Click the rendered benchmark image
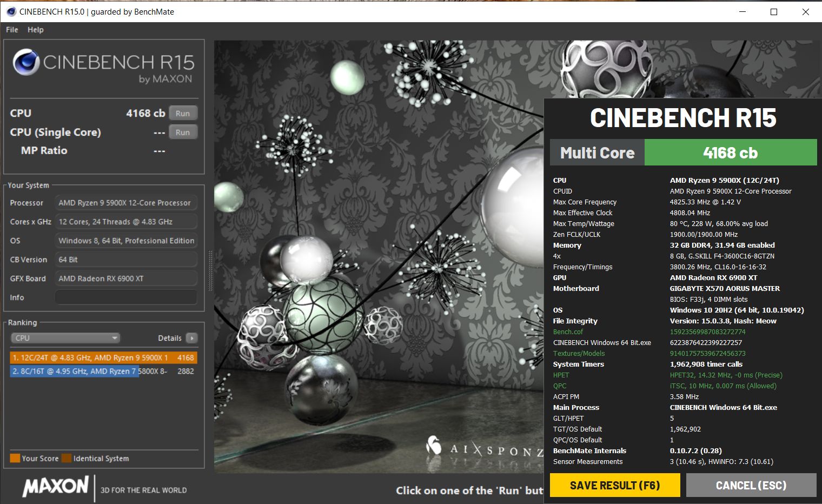Viewport: 822px width, 504px height. point(379,257)
